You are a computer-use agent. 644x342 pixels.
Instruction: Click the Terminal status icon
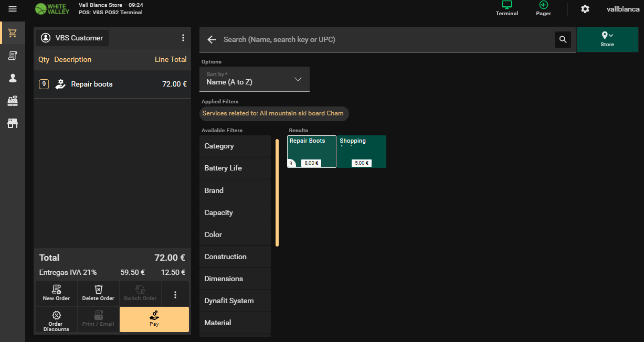[506, 8]
